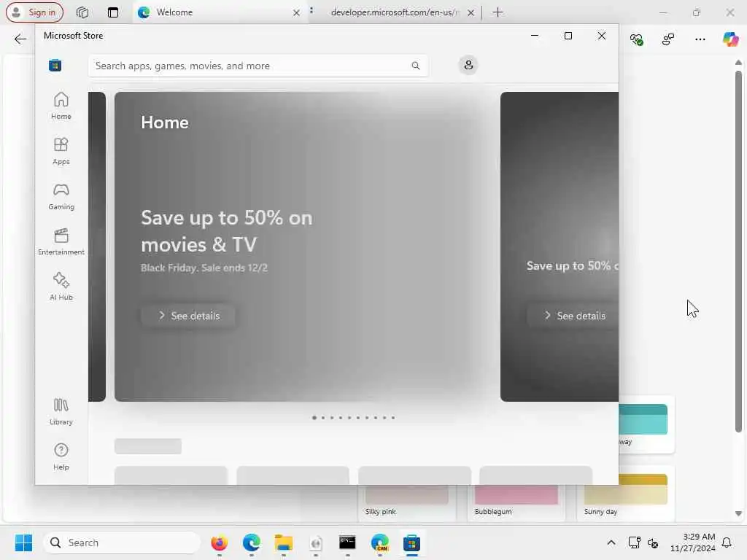Screen dimensions: 747x560
Task: Open the taskbar clock and date
Action: click(x=693, y=542)
